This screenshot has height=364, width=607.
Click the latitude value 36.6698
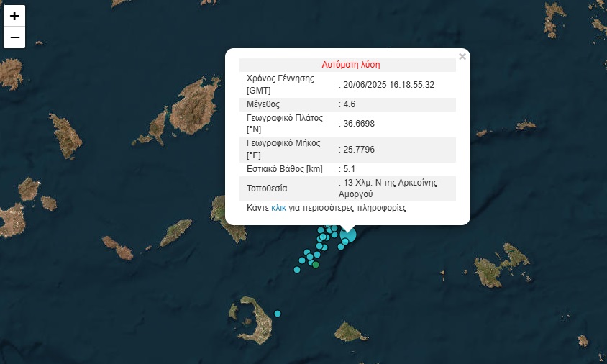click(359, 124)
